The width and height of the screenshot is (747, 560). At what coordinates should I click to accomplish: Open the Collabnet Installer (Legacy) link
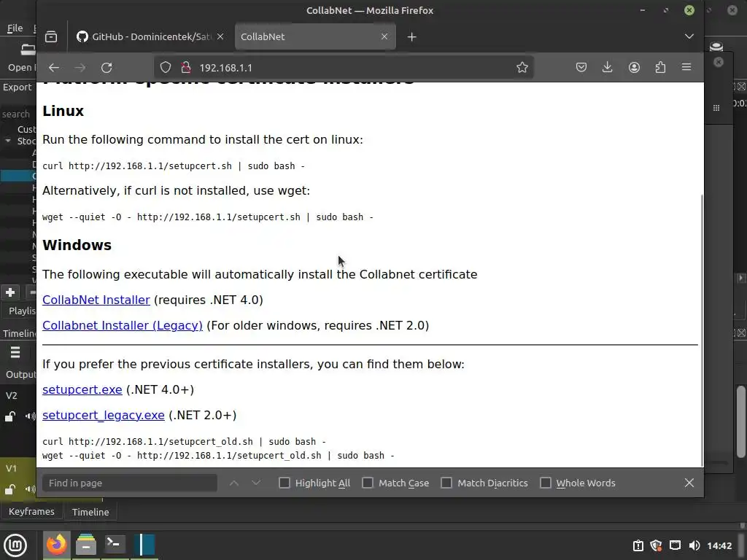pyautogui.click(x=123, y=326)
